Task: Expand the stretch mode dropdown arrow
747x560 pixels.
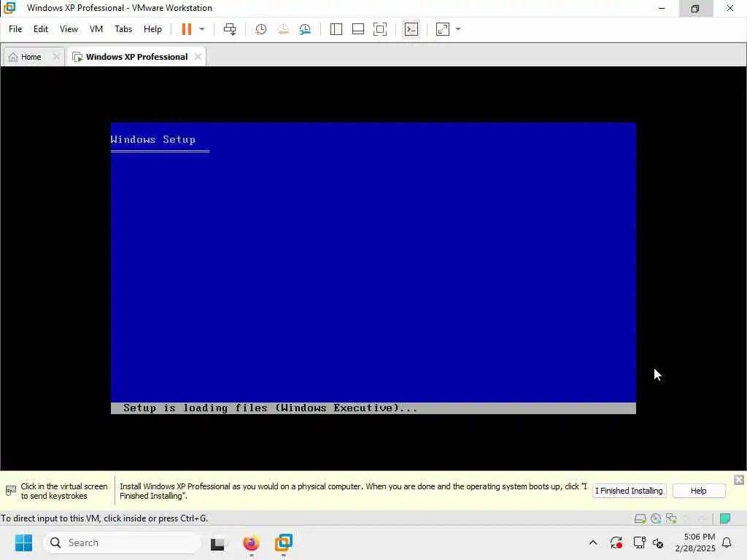Action: pyautogui.click(x=458, y=29)
